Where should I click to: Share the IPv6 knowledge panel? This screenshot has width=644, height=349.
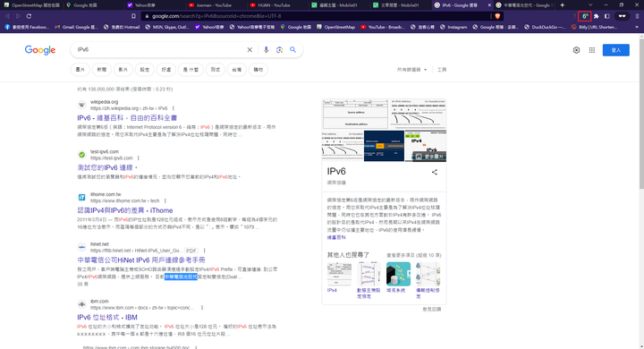[434, 172]
